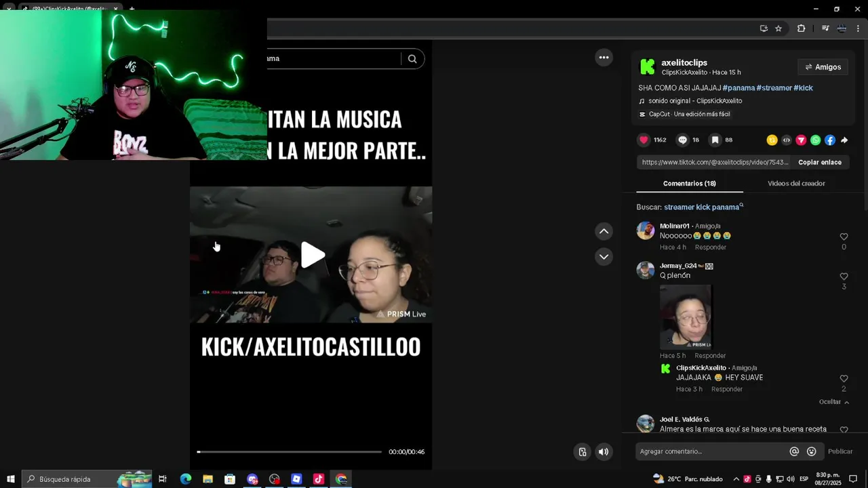Reply to Jermay_G24's comment
Viewport: 868px width, 488px height.
pos(710,356)
